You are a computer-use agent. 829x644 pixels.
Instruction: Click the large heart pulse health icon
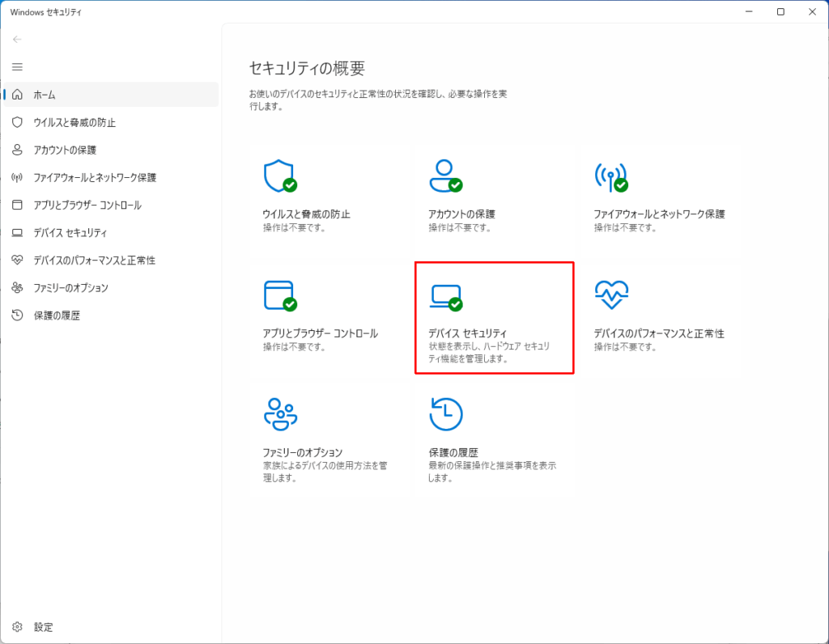pyautogui.click(x=611, y=294)
